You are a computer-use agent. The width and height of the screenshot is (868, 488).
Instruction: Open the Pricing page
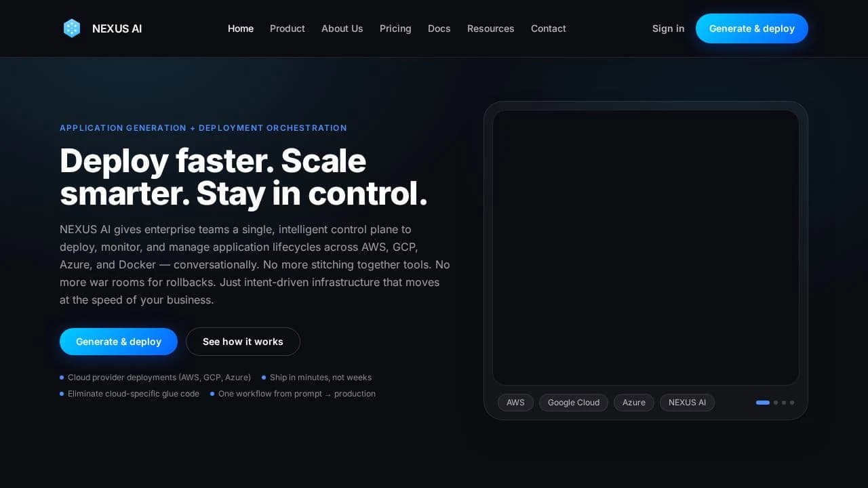click(x=395, y=28)
